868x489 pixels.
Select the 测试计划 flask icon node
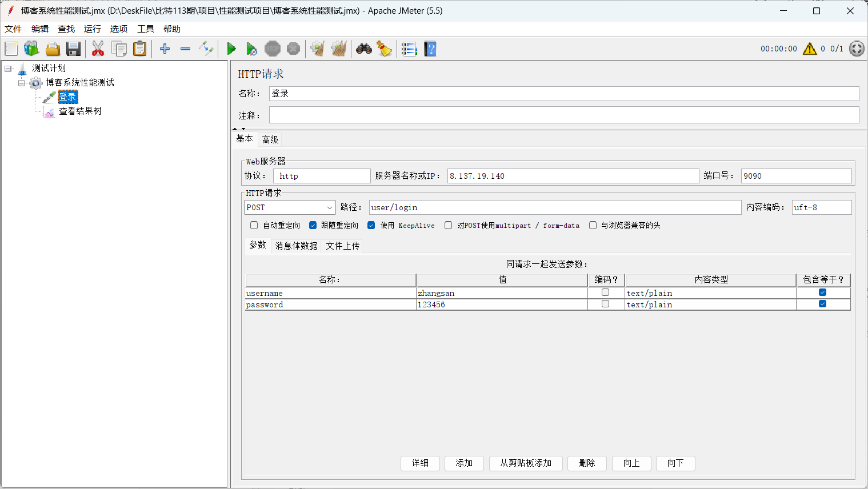coord(22,69)
